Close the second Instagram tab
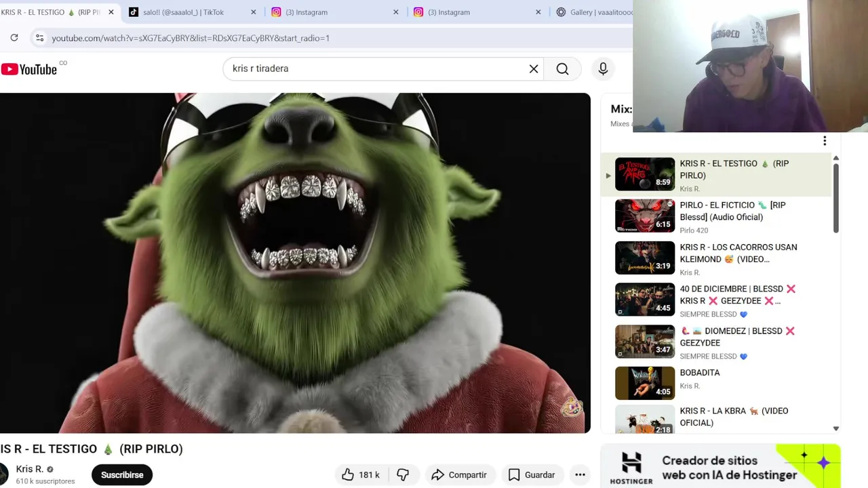This screenshot has height=488, width=868. [538, 12]
